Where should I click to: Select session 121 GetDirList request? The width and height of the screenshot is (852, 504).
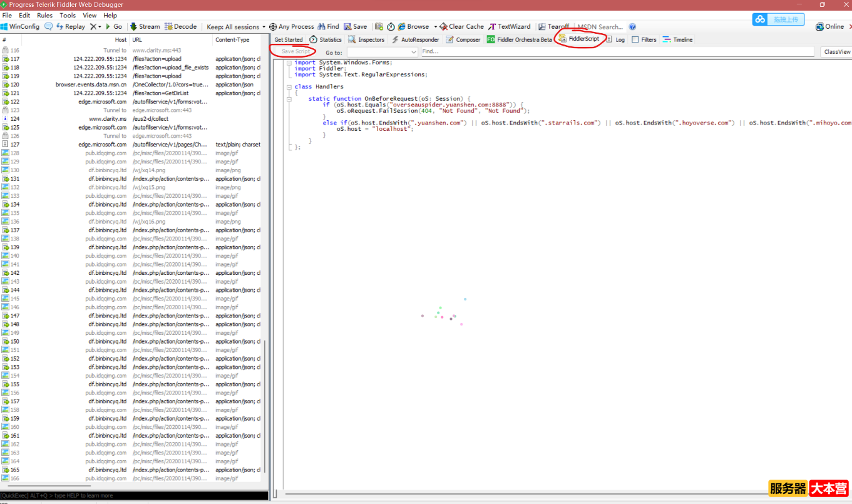tap(131, 93)
